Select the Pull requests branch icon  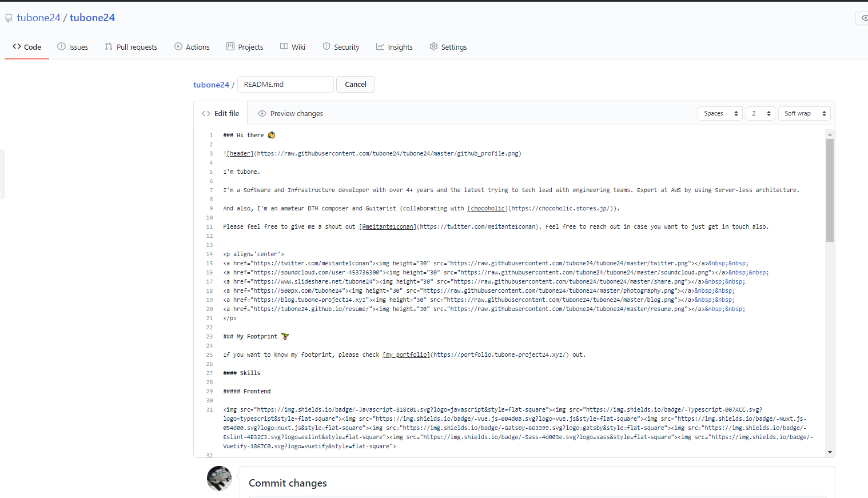click(x=109, y=47)
